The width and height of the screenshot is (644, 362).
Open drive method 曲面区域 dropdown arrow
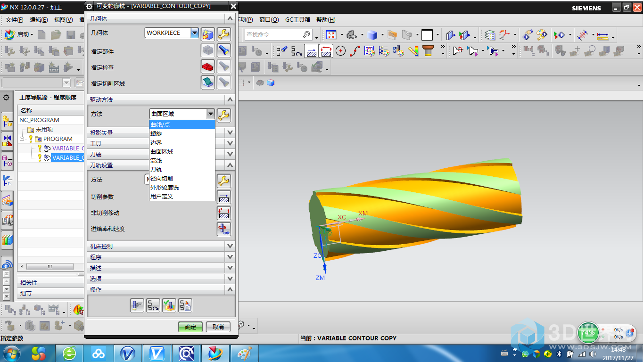(x=210, y=114)
